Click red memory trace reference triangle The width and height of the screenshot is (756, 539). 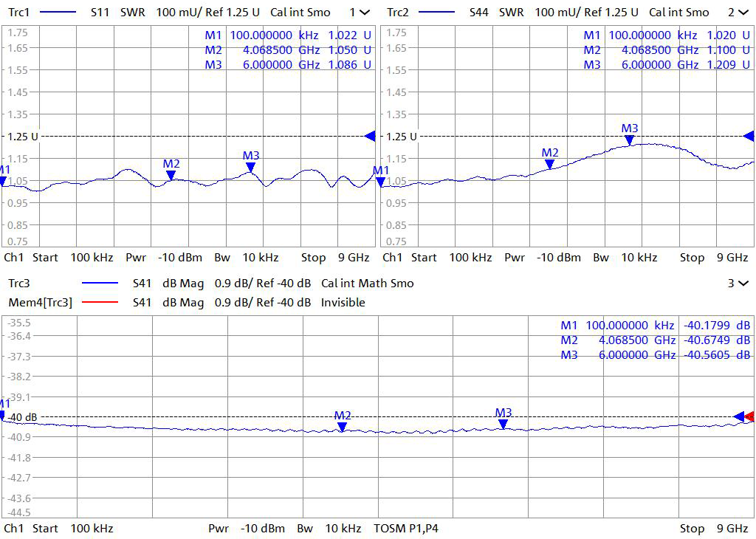coord(751,416)
